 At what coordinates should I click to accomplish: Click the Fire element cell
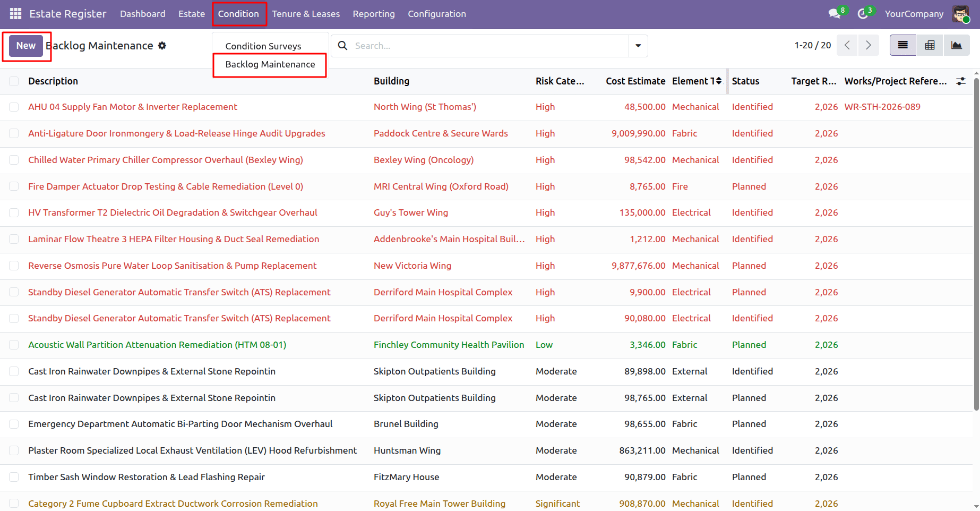(680, 186)
